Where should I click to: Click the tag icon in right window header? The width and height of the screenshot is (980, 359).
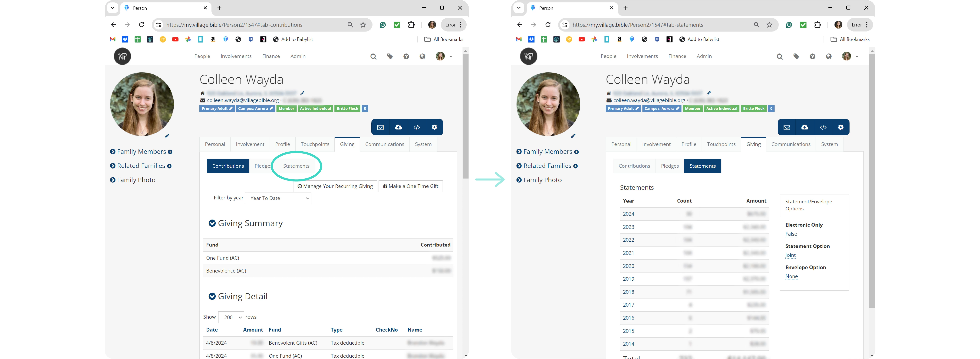[x=796, y=56]
